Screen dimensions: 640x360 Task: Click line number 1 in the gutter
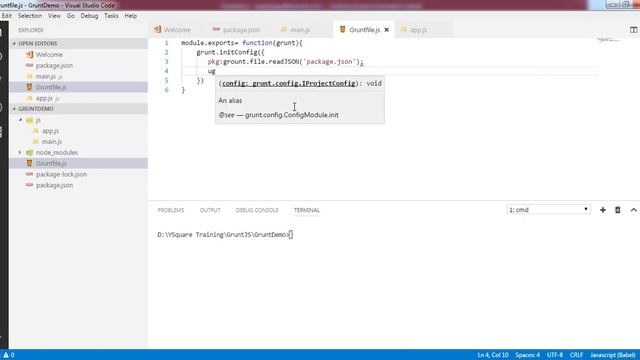[167, 43]
